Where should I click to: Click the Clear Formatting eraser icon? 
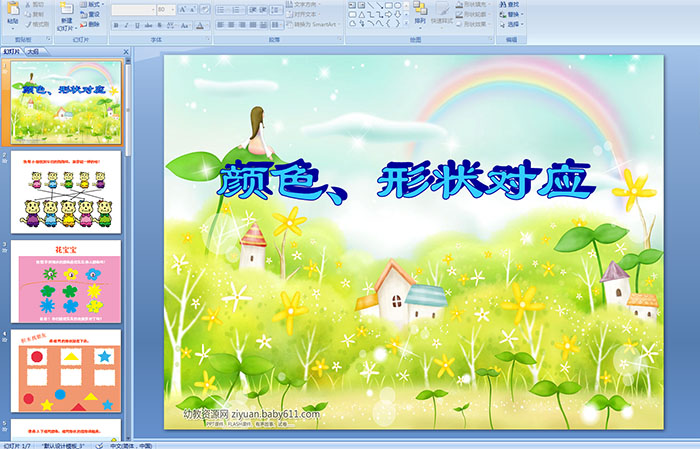(205, 9)
